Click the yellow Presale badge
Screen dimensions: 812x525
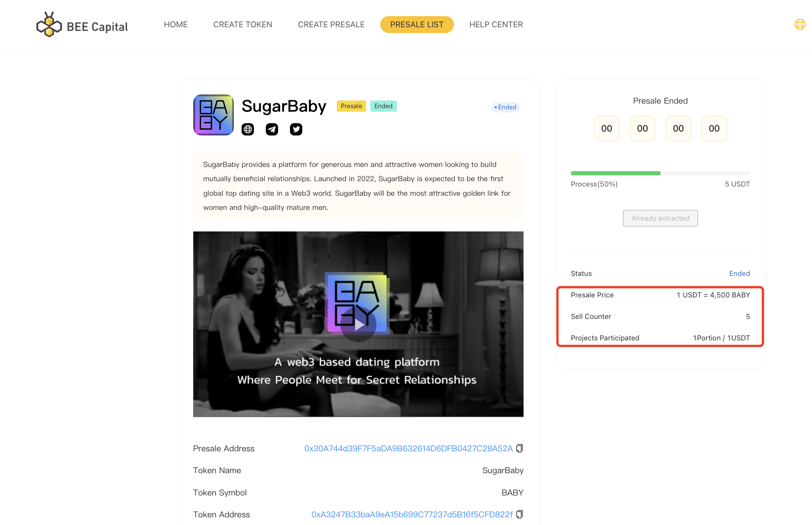coord(351,106)
